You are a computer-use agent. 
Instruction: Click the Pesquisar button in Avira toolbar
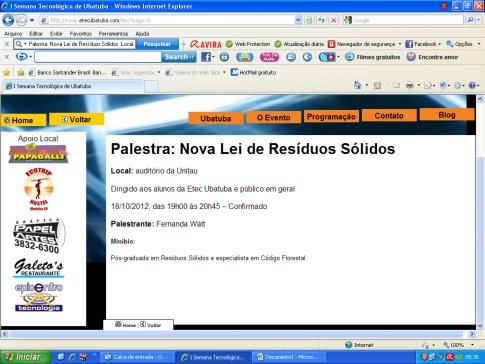pyautogui.click(x=157, y=44)
